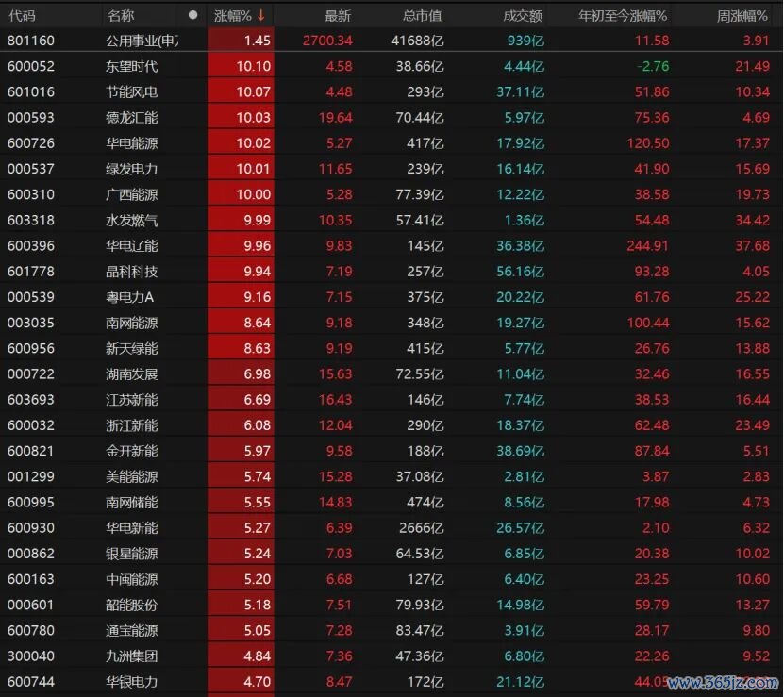Click market cap 41688亿
Image resolution: width=784 pixels, height=697 pixels.
(x=418, y=41)
